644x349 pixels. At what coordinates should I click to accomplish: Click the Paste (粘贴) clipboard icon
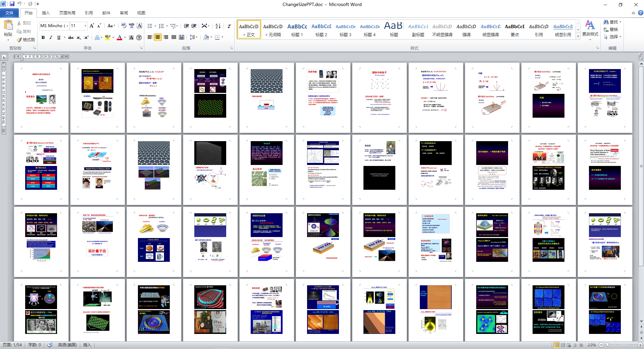(8, 25)
